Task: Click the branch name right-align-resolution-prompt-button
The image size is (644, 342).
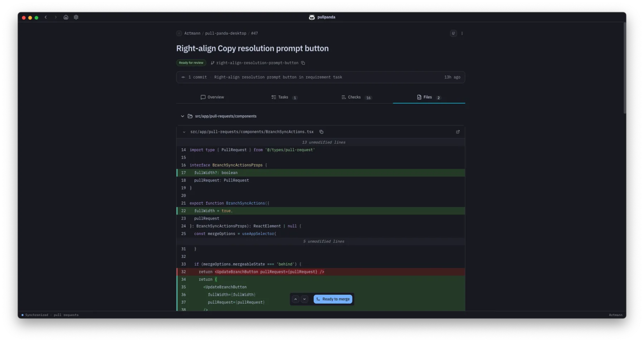Action: (x=257, y=63)
